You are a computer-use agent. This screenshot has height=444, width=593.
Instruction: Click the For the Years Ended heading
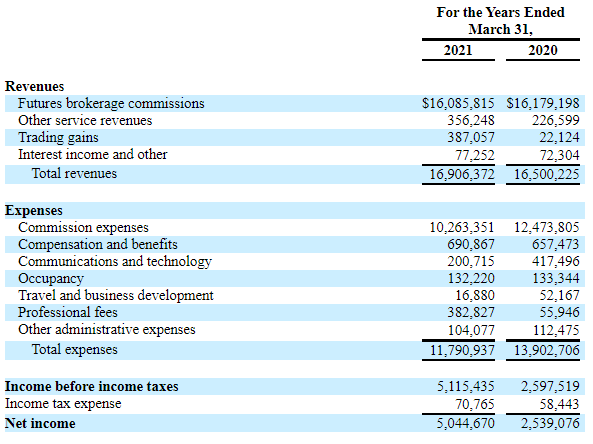pyautogui.click(x=500, y=12)
